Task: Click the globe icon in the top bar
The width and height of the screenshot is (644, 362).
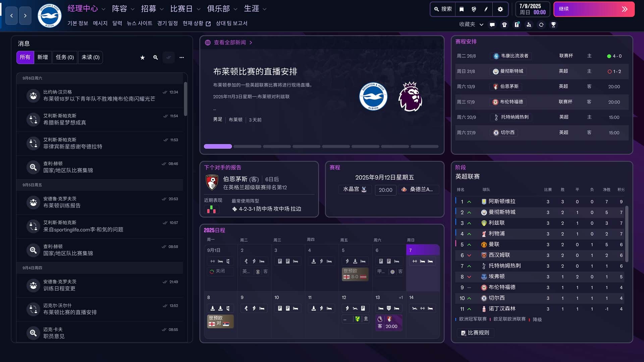Action: (x=474, y=9)
